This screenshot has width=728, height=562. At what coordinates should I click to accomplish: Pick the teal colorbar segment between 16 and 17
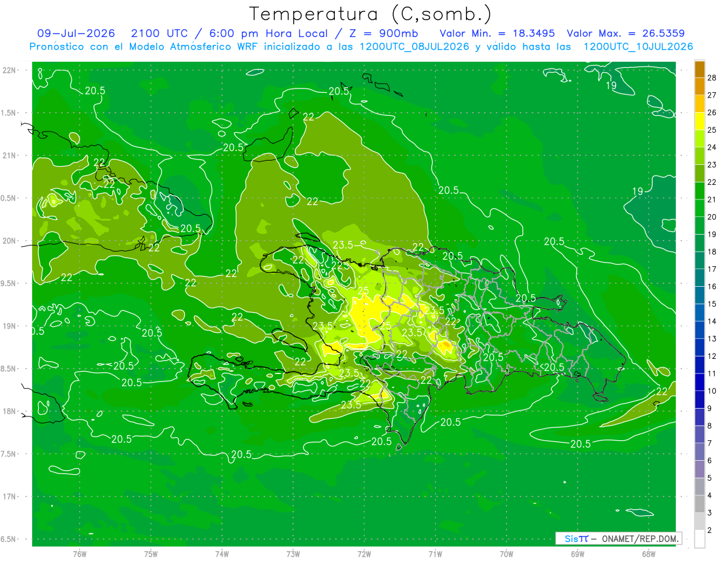[x=699, y=278]
